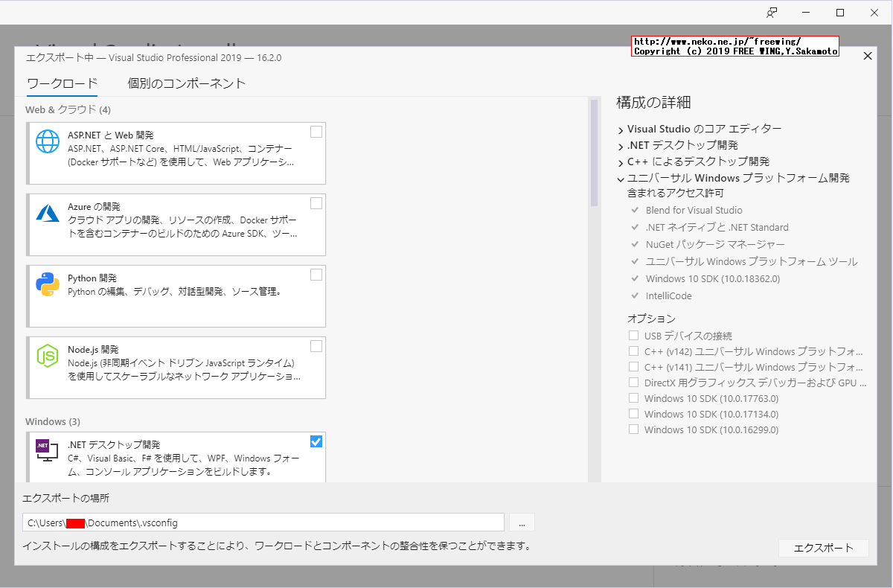893x588 pixels.
Task: Click the Azure development triangle icon
Action: 47,214
